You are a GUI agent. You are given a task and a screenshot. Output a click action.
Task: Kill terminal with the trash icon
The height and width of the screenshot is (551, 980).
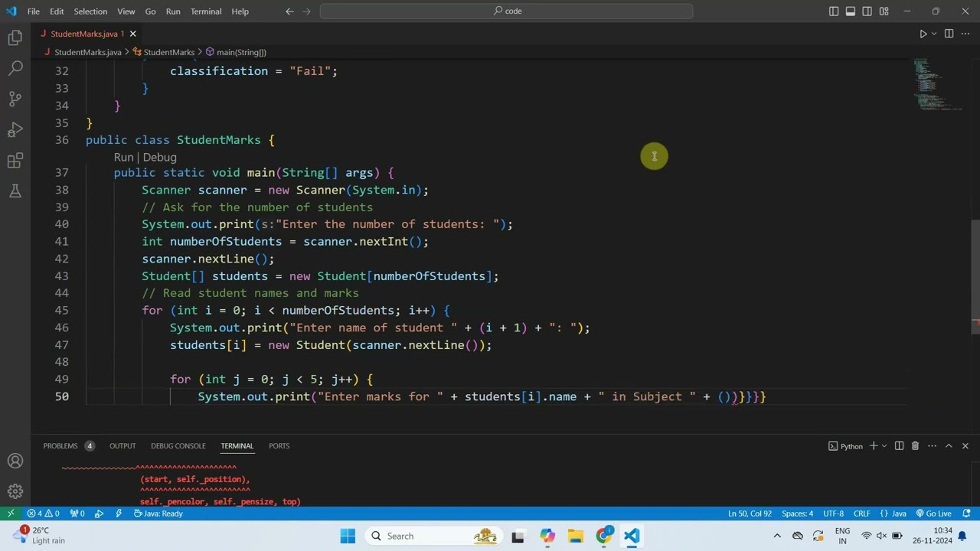(x=915, y=445)
